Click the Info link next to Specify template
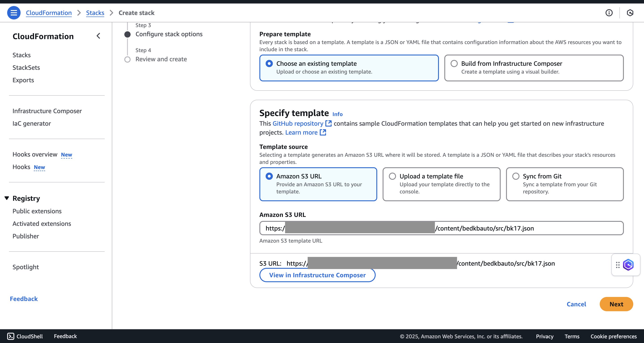The image size is (644, 343). 337,114
